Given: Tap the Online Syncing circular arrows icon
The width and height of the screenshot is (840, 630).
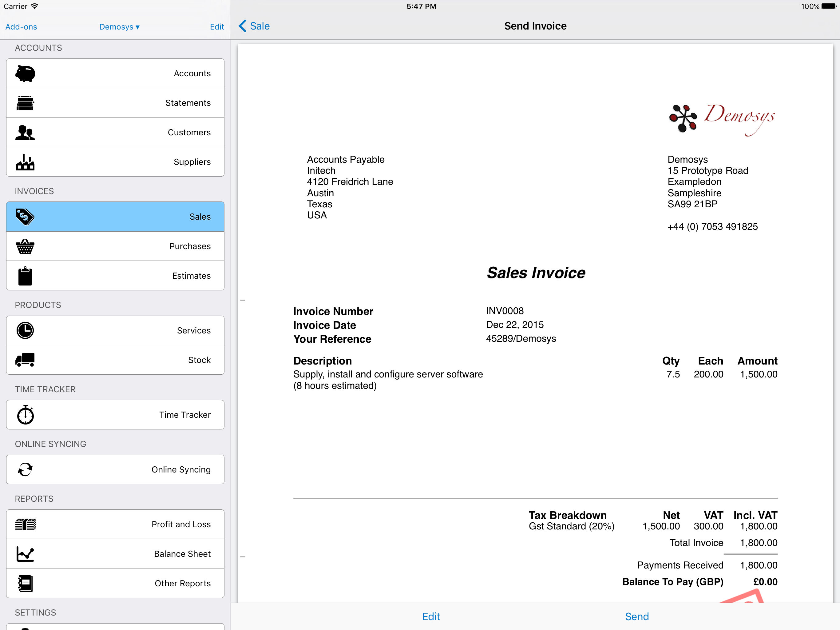Looking at the screenshot, I should coord(25,469).
